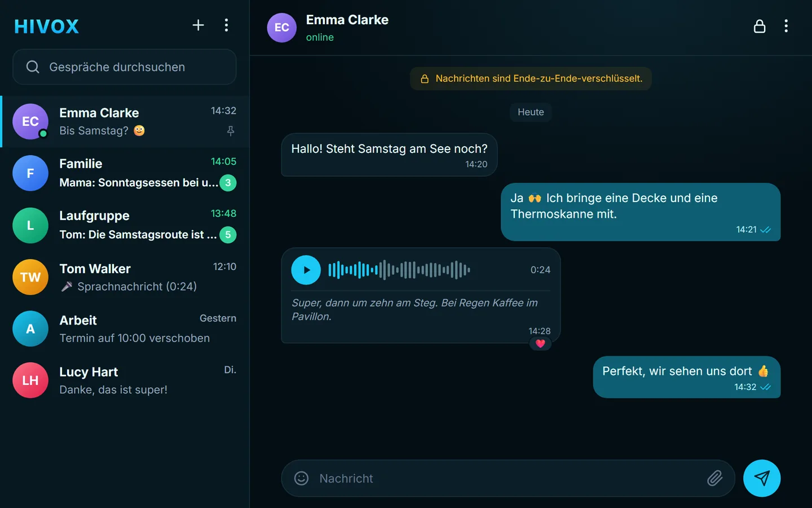The width and height of the screenshot is (812, 508).
Task: Play Emma's voice message
Action: pos(306,270)
